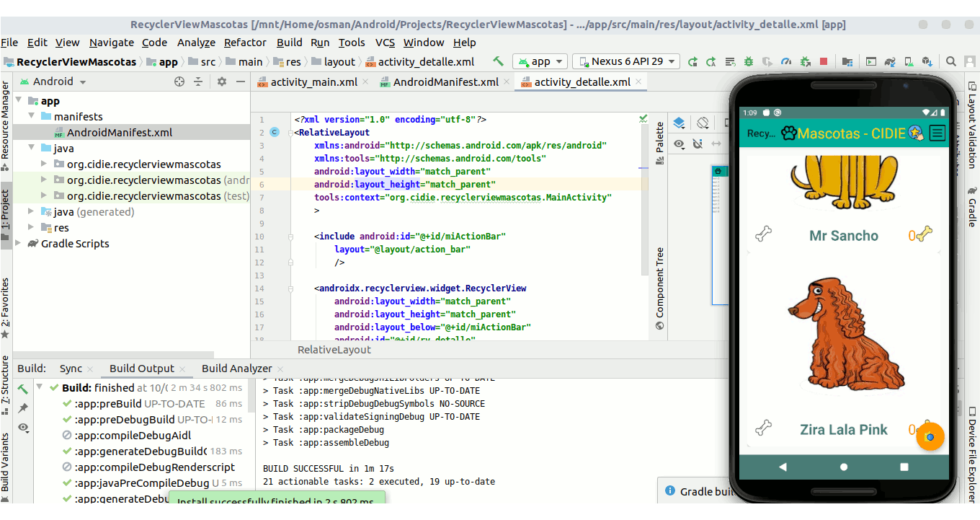Screen dimensions: 980x520
Task: Toggle View Options eye in design toolbar
Action: (x=679, y=144)
